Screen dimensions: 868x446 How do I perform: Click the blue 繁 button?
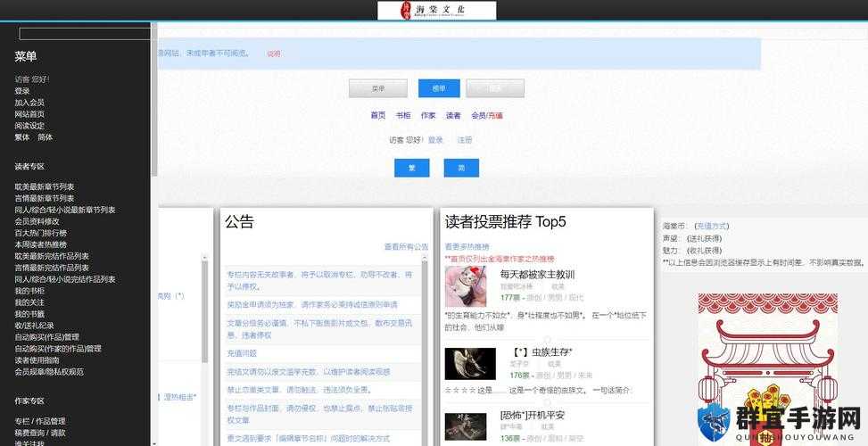(412, 169)
